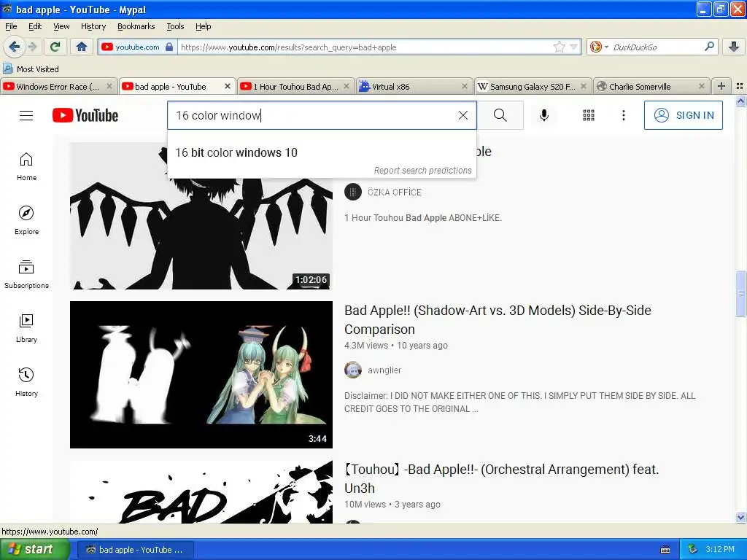Open the URL history dropdown arrow

pos(573,47)
